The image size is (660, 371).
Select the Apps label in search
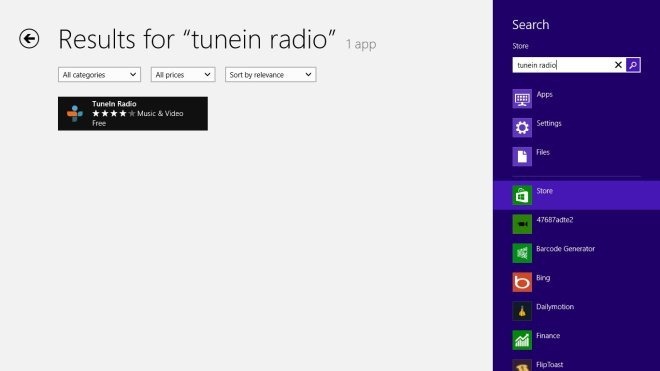pos(544,94)
